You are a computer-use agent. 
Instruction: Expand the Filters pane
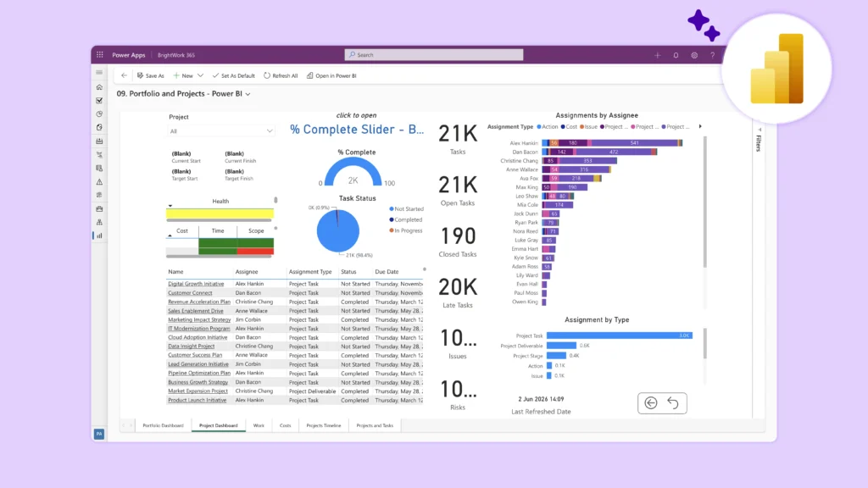759,141
